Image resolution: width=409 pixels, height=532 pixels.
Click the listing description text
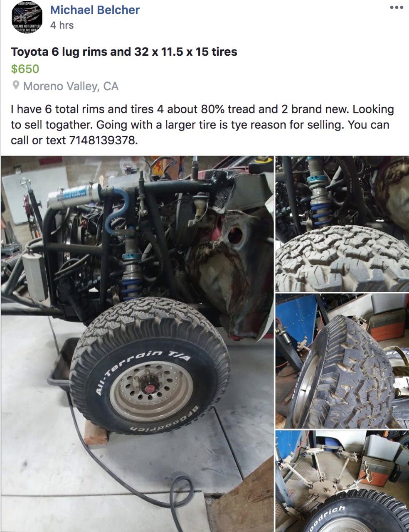(202, 125)
